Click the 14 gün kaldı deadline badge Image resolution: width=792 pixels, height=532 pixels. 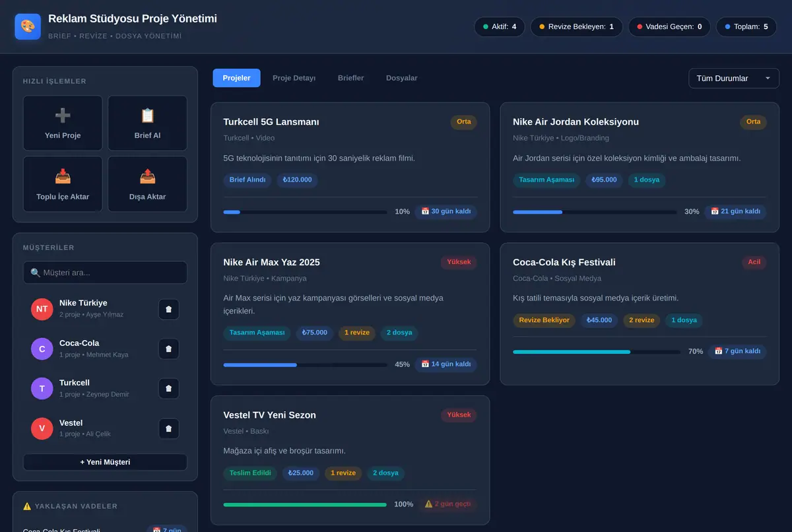click(x=446, y=364)
